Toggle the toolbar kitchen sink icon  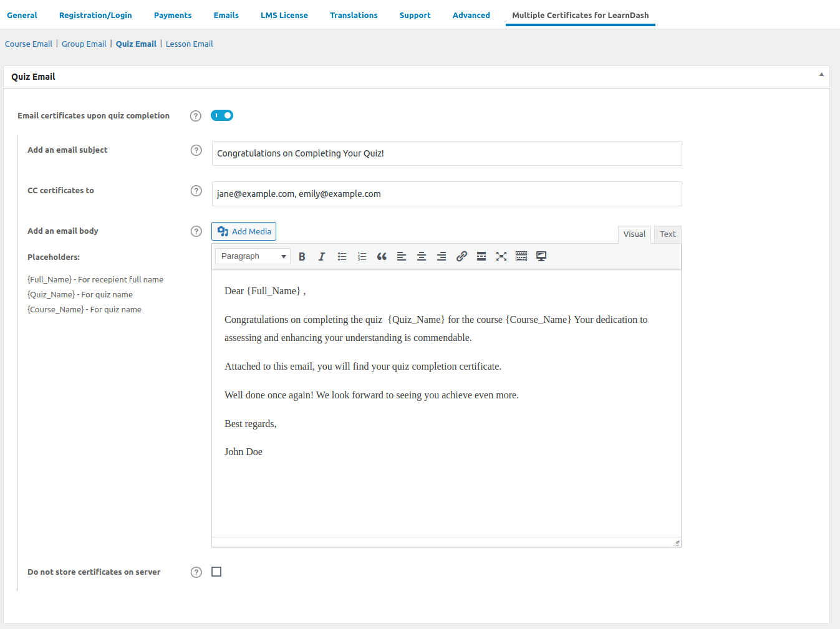click(521, 256)
